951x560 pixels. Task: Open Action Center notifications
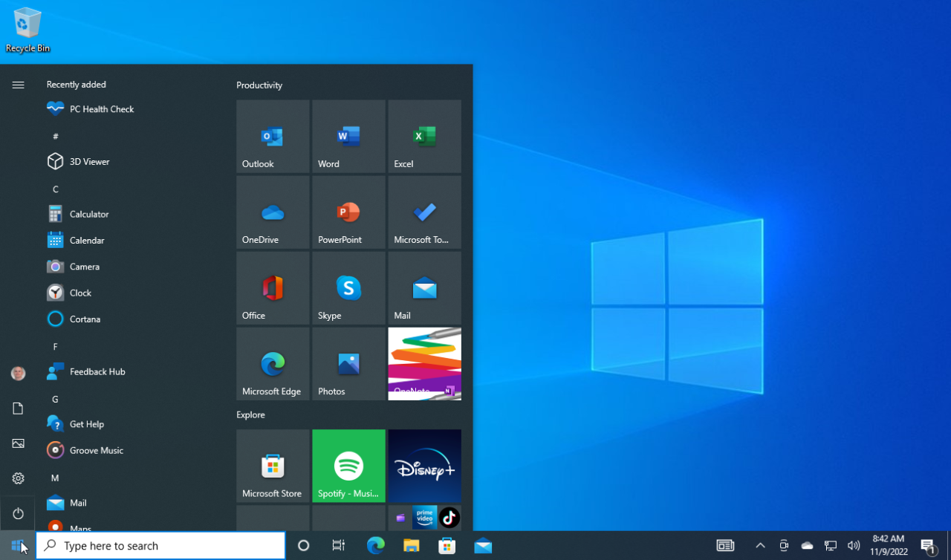[x=927, y=545]
